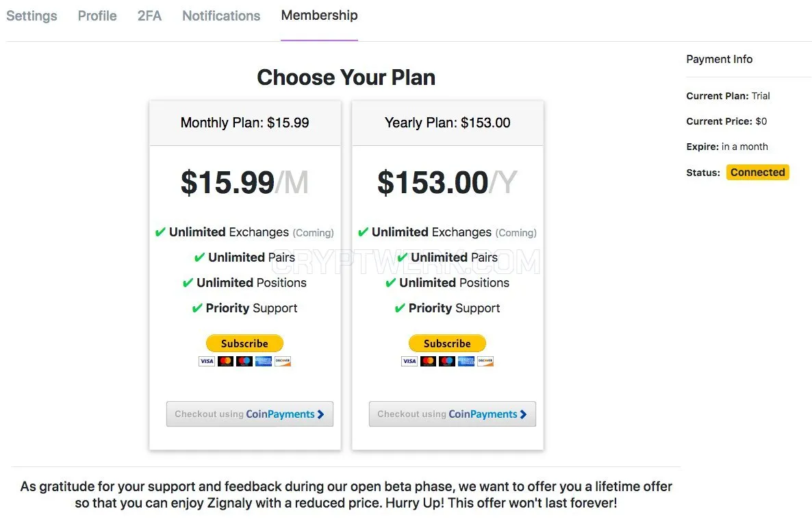Checkout Monthly Plan using CoinPayments
The image size is (812, 524).
click(x=250, y=414)
